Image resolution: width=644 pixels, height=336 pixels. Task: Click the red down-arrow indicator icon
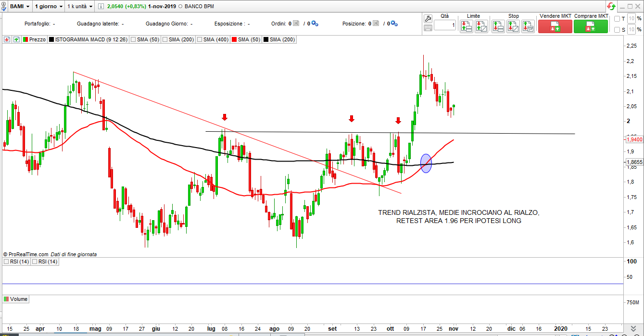7,39
